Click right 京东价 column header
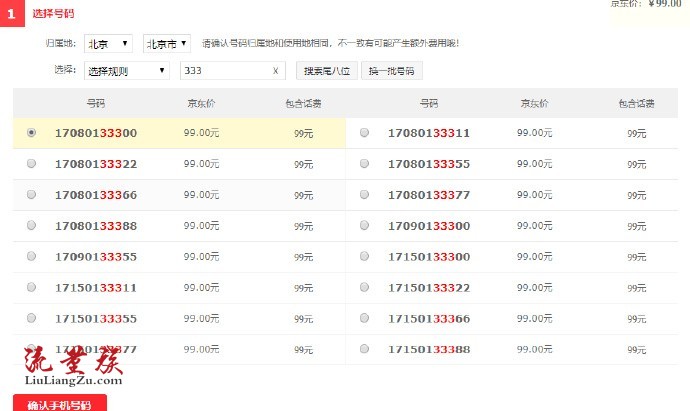Image resolution: width=690 pixels, height=411 pixels. pyautogui.click(x=534, y=103)
